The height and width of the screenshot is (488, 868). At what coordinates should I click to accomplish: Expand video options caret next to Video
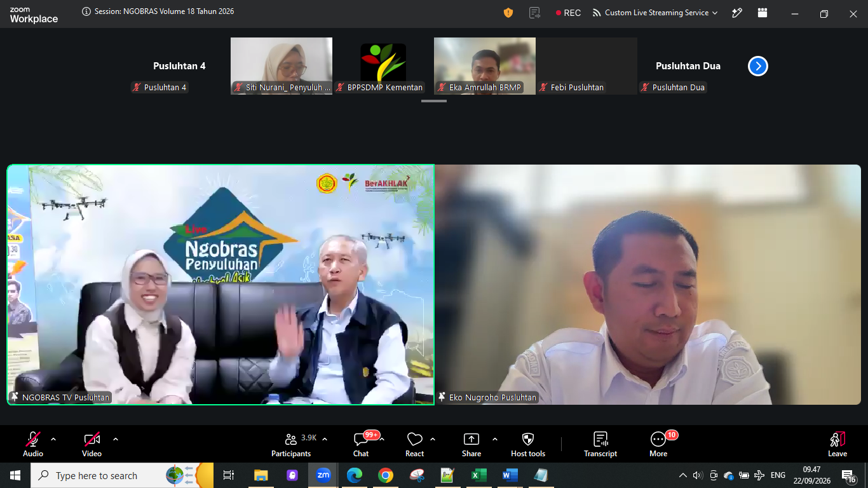click(116, 439)
